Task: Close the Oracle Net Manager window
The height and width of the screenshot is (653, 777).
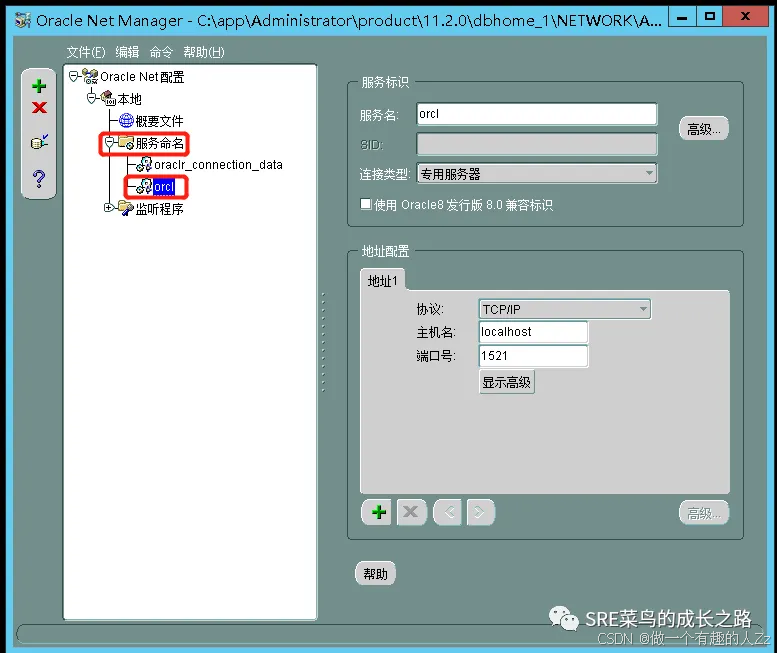Action: click(x=744, y=17)
